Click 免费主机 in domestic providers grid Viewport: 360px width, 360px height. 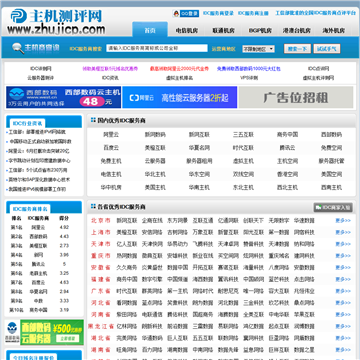pyautogui.click(x=111, y=161)
